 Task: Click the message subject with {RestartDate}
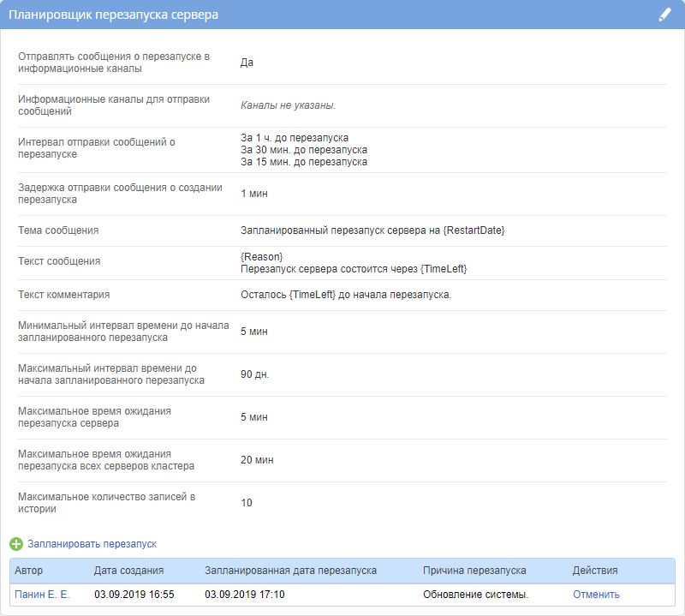click(x=372, y=230)
